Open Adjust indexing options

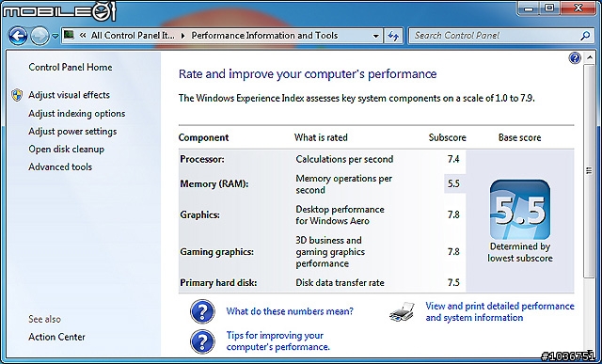click(77, 114)
